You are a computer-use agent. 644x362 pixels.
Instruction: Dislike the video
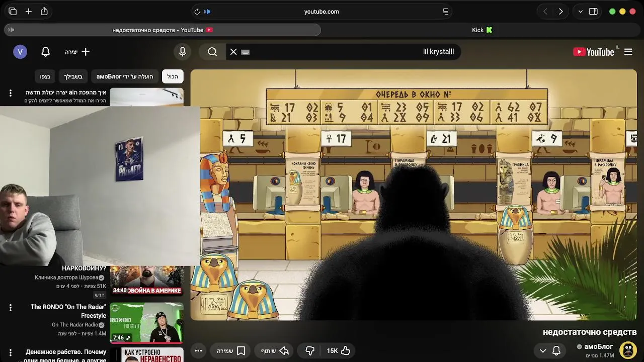(310, 351)
